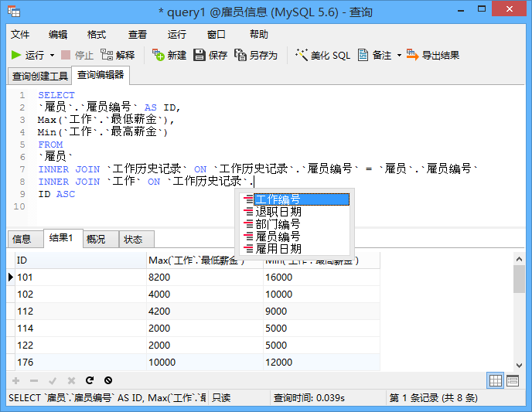Click the results scrollbar up arrow
The image size is (532, 412).
coord(519,259)
